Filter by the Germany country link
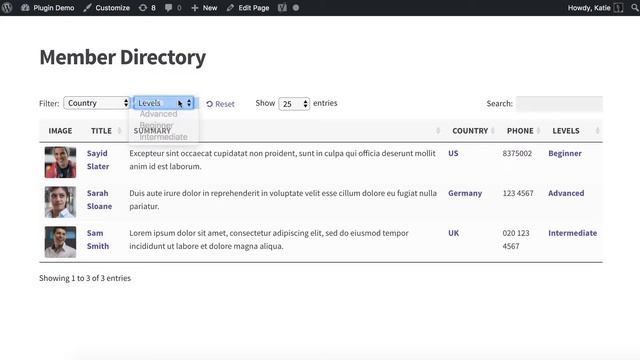 pos(465,193)
